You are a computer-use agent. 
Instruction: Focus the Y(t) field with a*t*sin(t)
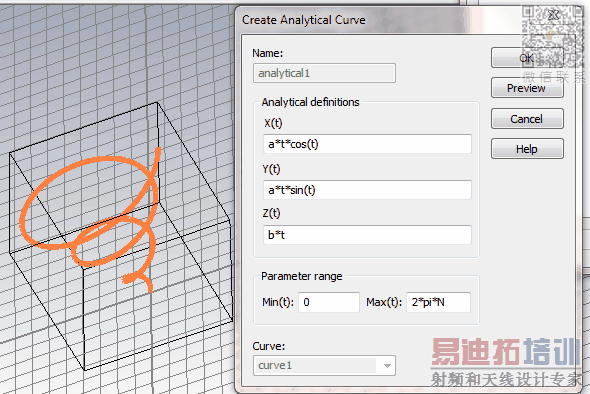click(367, 190)
